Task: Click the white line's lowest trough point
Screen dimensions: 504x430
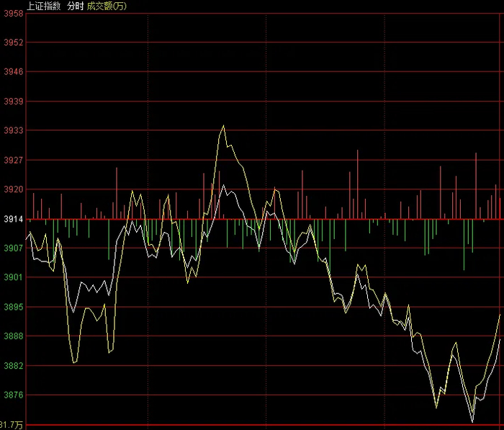Action: 472,421
